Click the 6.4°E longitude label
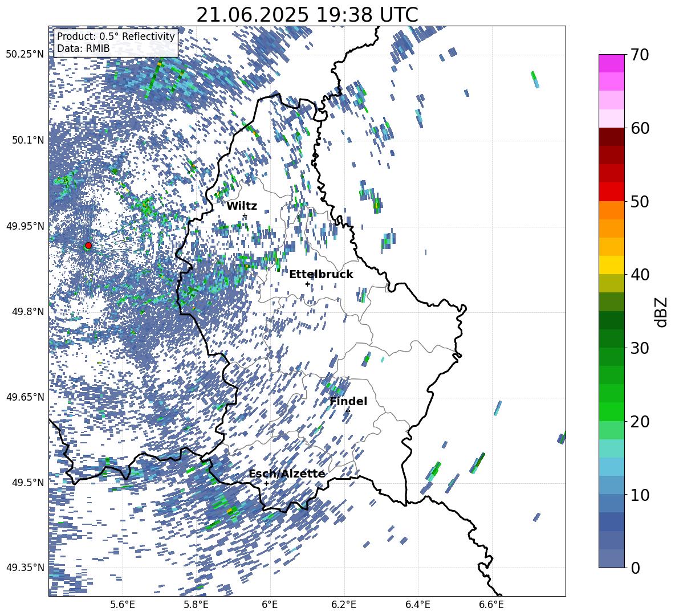Image resolution: width=675 pixels, height=616 pixels. [x=417, y=605]
